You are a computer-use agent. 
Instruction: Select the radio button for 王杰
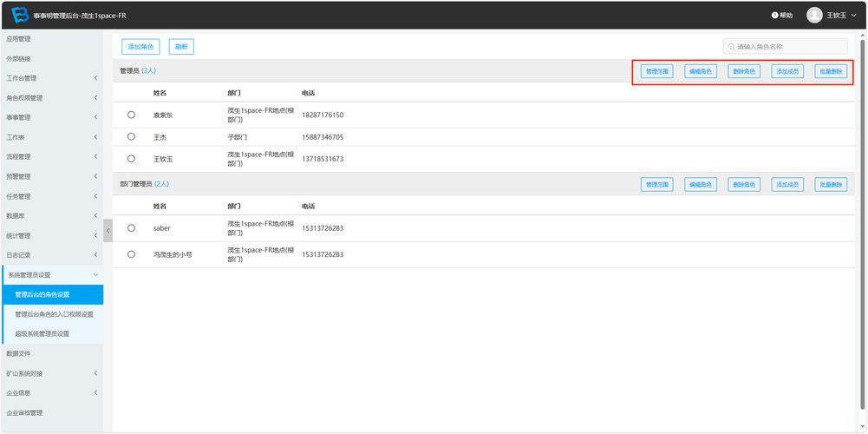click(131, 136)
